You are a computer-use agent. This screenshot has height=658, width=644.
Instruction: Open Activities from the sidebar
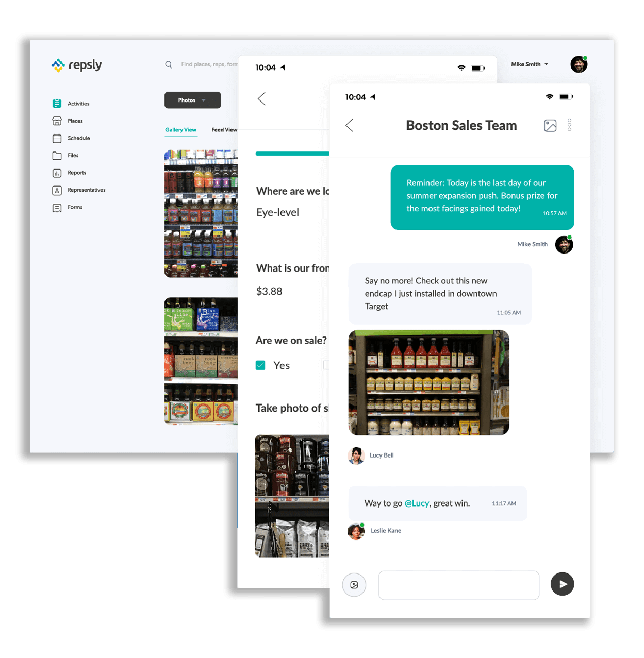[78, 104]
